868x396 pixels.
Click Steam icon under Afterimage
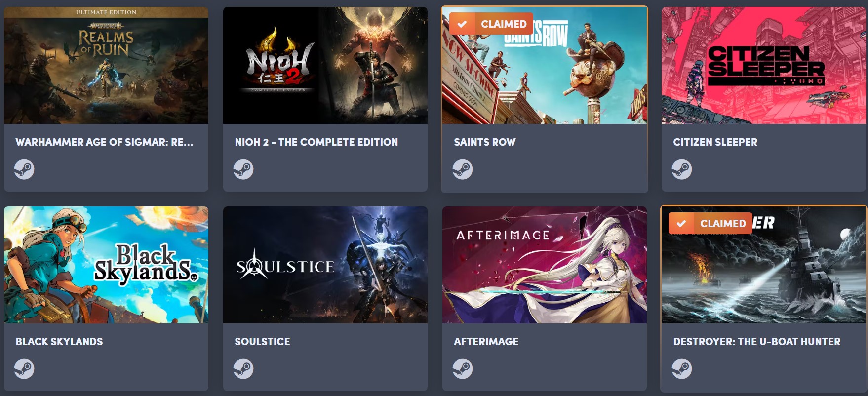[463, 369]
